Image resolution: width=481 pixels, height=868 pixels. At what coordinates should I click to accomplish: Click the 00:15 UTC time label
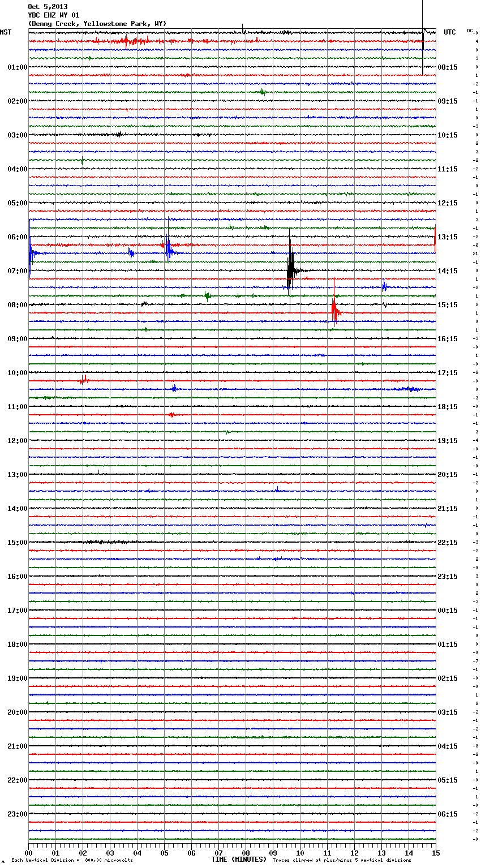click(x=448, y=611)
